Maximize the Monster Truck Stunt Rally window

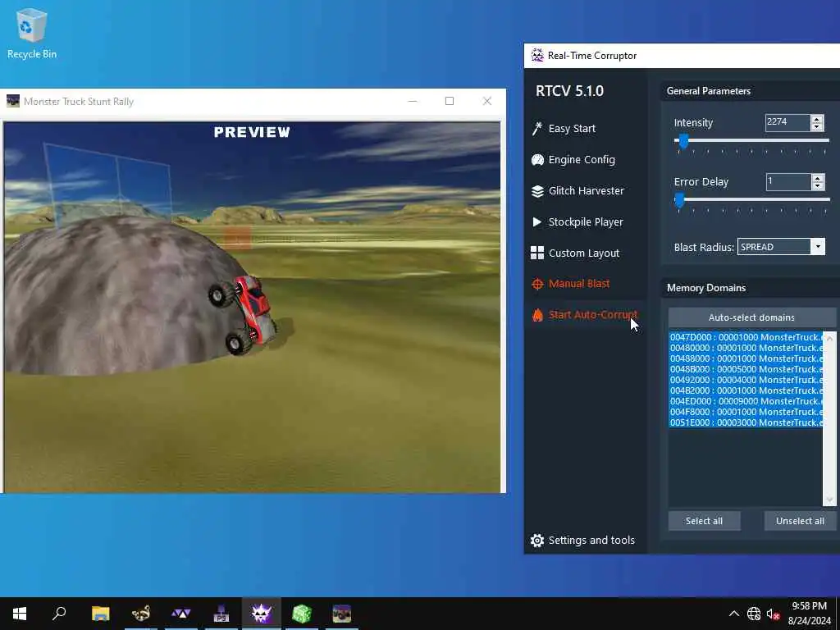pyautogui.click(x=450, y=101)
